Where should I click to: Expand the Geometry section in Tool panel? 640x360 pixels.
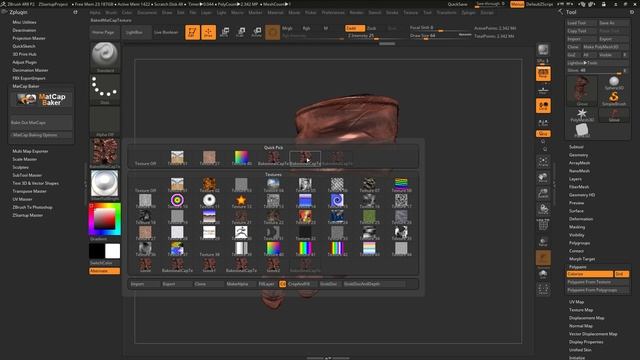579,155
